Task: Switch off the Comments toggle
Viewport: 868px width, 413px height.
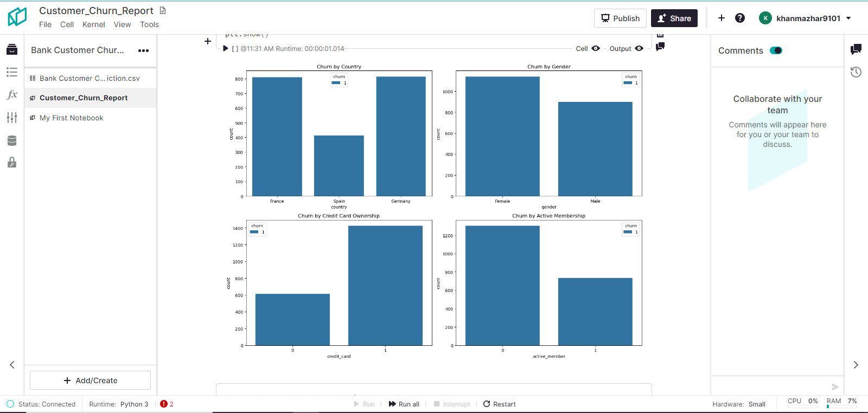Action: (x=776, y=50)
